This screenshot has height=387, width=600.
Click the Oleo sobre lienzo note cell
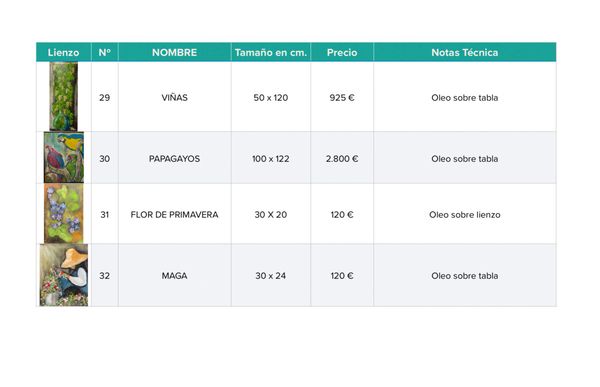pos(465,214)
